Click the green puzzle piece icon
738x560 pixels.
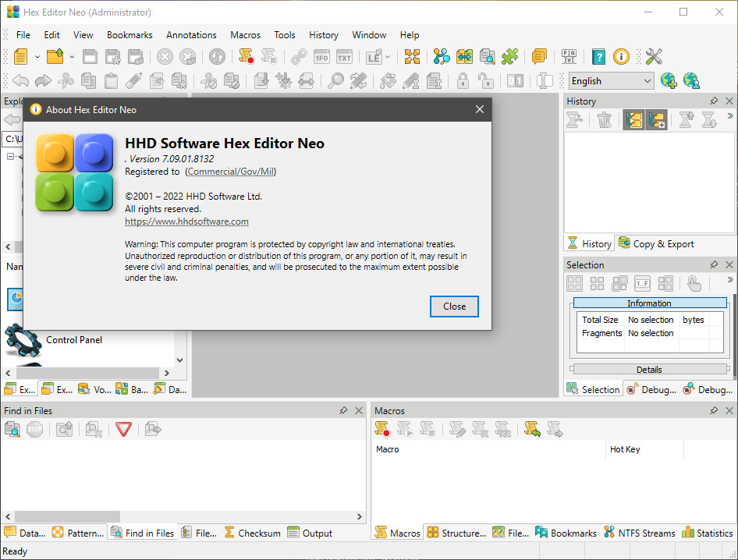click(509, 57)
